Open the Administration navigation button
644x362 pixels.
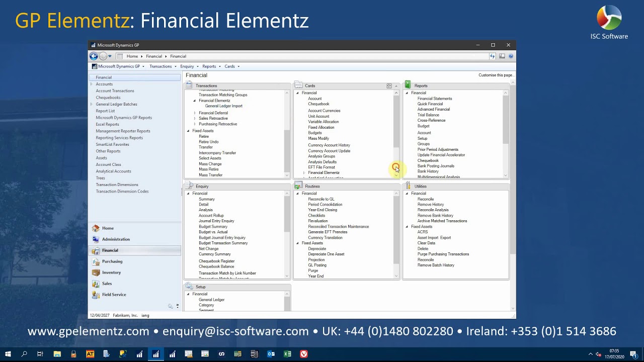(135, 239)
